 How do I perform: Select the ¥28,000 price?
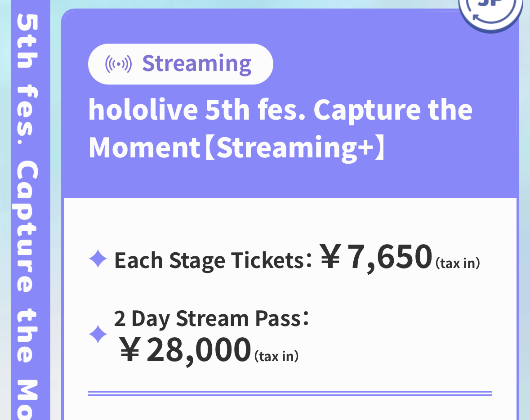click(186, 350)
